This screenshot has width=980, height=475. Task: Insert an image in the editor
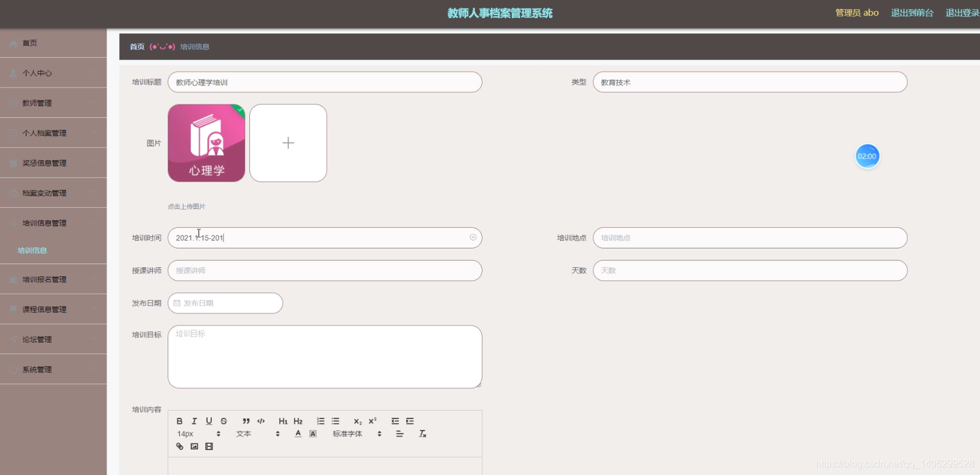tap(194, 447)
